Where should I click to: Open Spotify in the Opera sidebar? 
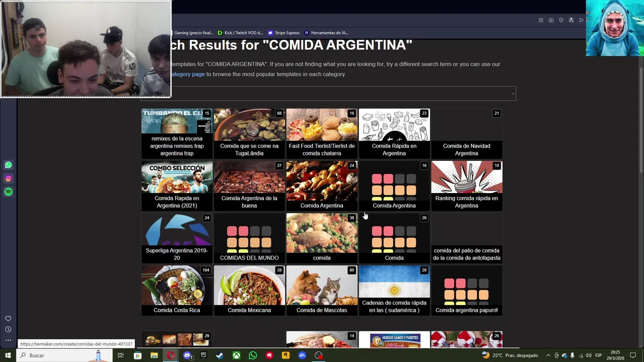(x=8, y=192)
